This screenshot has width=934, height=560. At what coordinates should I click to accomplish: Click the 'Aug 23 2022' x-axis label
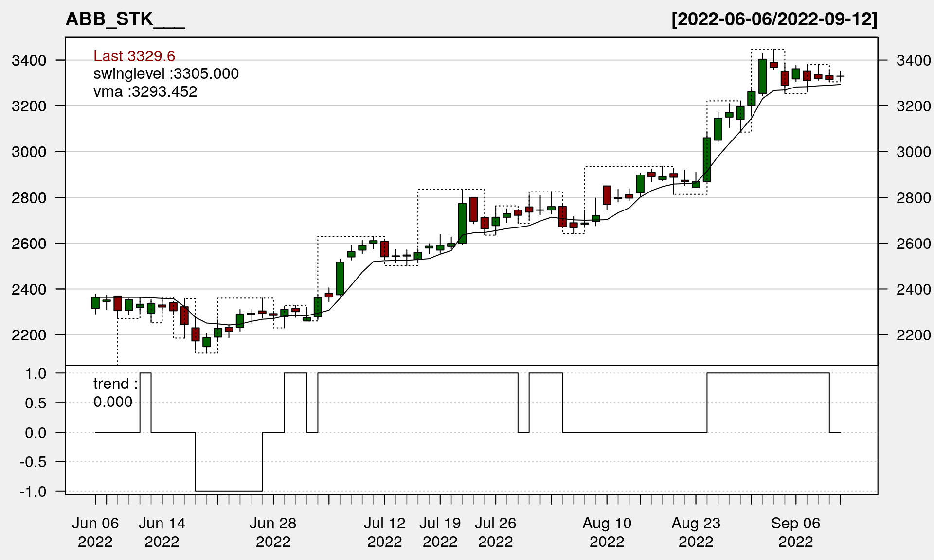point(696,532)
